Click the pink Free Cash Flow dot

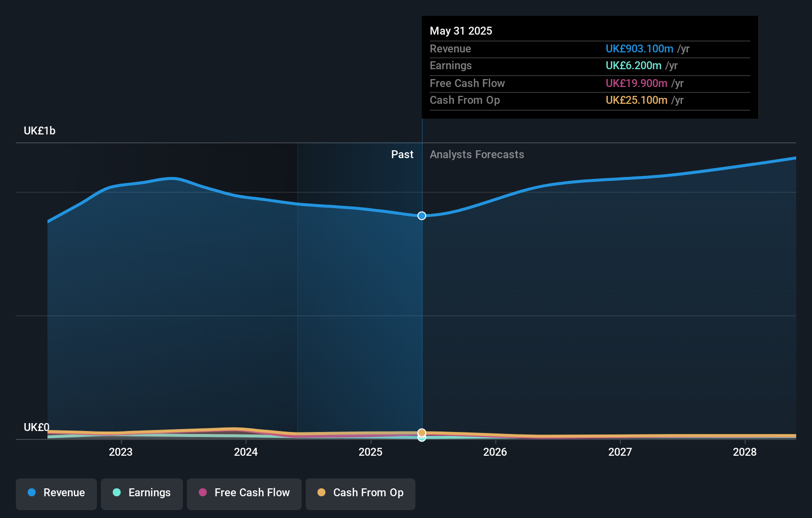tap(202, 493)
